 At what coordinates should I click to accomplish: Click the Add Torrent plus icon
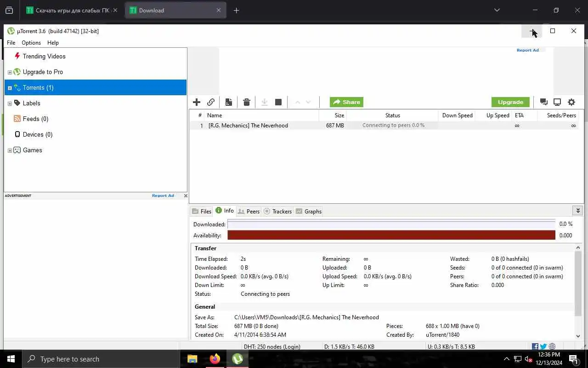coord(197,102)
